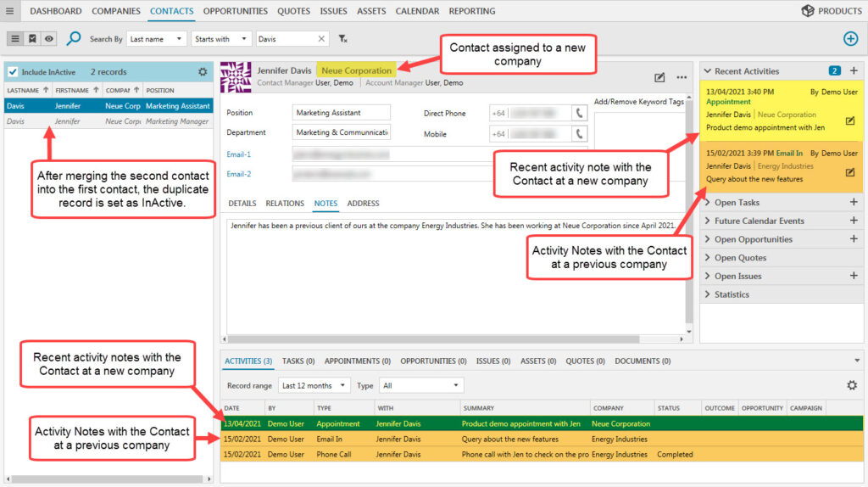Click the blue add new contact plus icon

pyautogui.click(x=850, y=39)
